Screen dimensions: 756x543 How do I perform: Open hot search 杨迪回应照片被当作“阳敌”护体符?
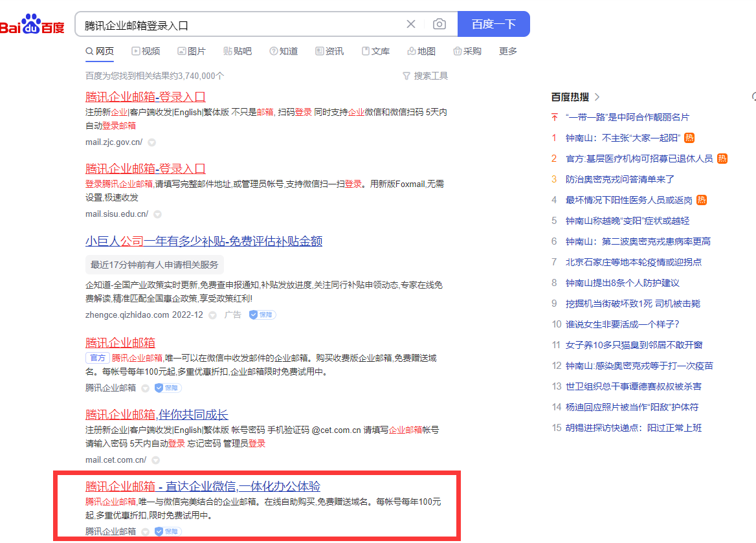[632, 408]
